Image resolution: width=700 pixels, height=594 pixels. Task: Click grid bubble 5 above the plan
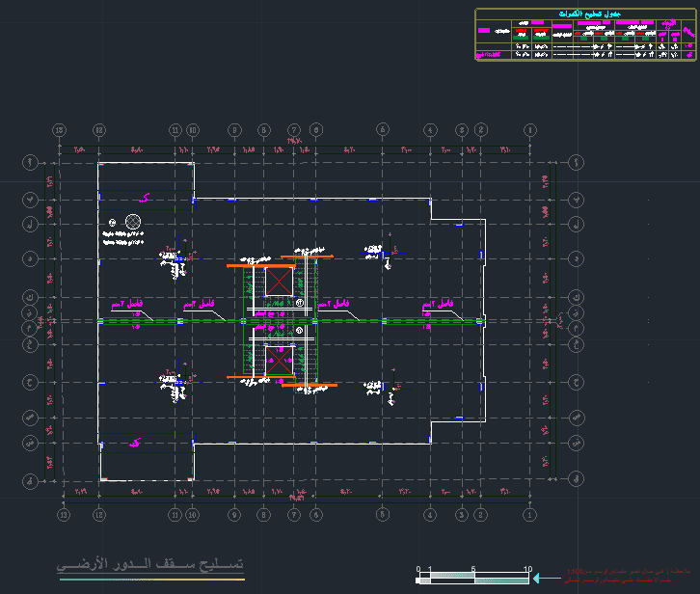pyautogui.click(x=383, y=129)
